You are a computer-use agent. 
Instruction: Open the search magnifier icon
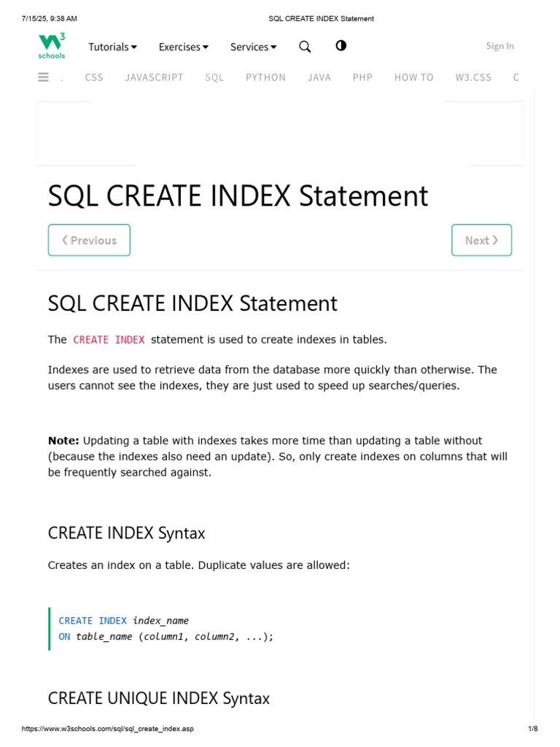305,47
